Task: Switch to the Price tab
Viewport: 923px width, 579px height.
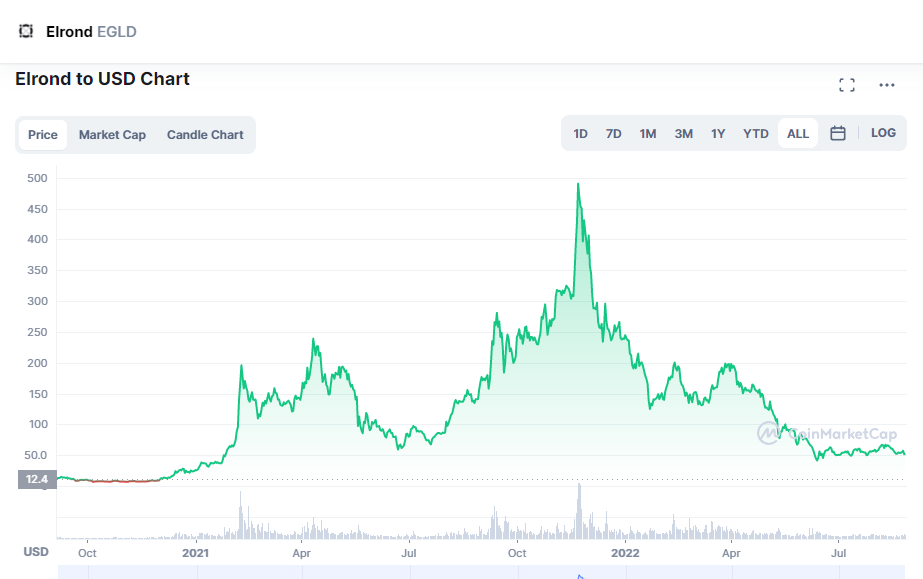Action: pyautogui.click(x=43, y=135)
